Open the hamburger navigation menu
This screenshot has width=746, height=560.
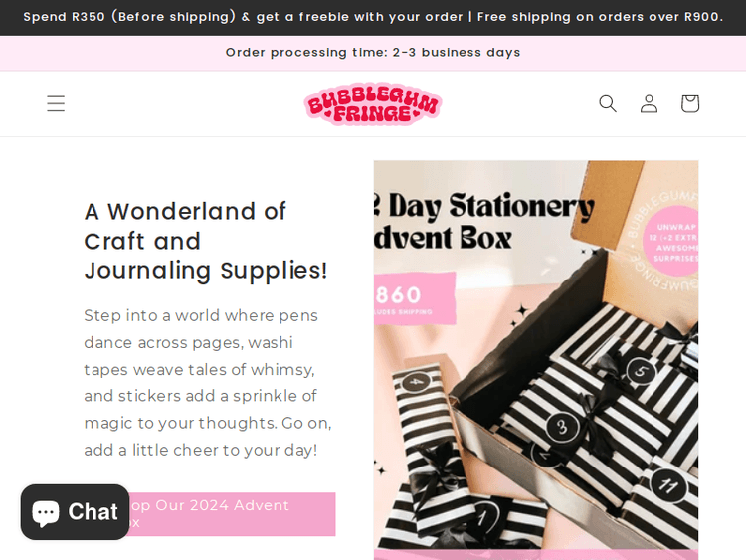tap(56, 103)
